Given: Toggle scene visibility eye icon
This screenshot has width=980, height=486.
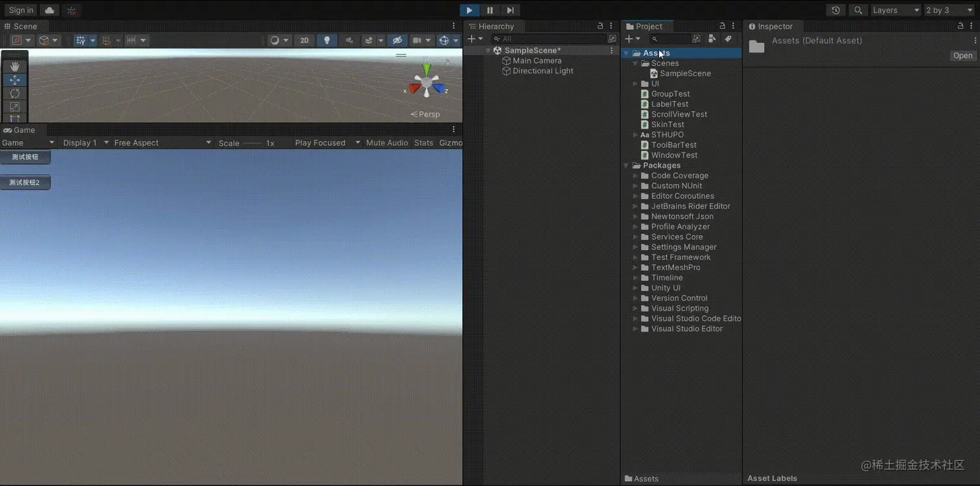Looking at the screenshot, I should click(397, 40).
